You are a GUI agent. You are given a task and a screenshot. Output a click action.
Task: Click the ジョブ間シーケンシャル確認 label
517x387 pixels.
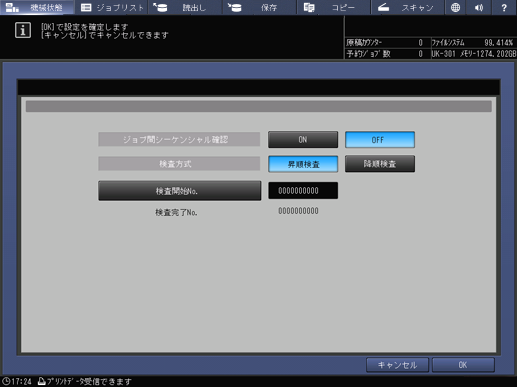(179, 139)
